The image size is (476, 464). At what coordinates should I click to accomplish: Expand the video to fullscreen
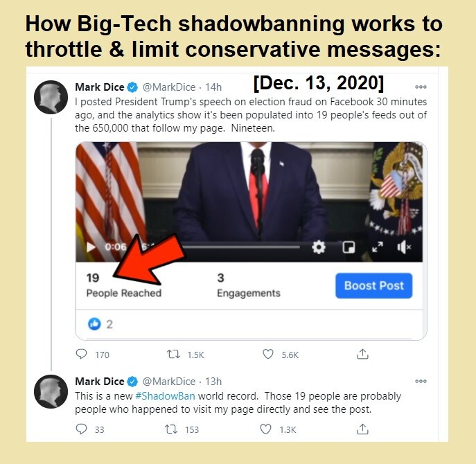[x=378, y=247]
